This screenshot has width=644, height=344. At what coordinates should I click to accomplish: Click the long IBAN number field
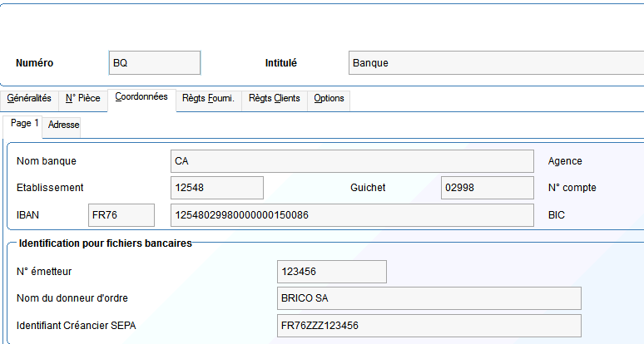click(353, 215)
